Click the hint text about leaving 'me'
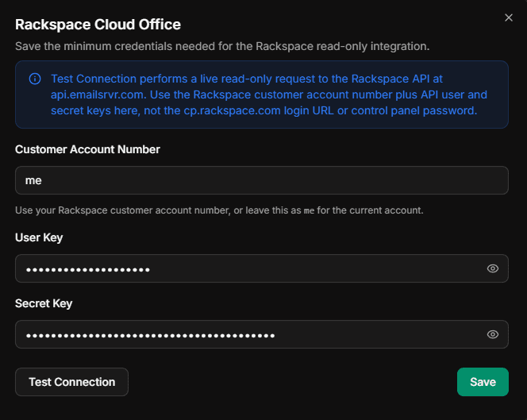The height and width of the screenshot is (420, 527). coord(219,210)
